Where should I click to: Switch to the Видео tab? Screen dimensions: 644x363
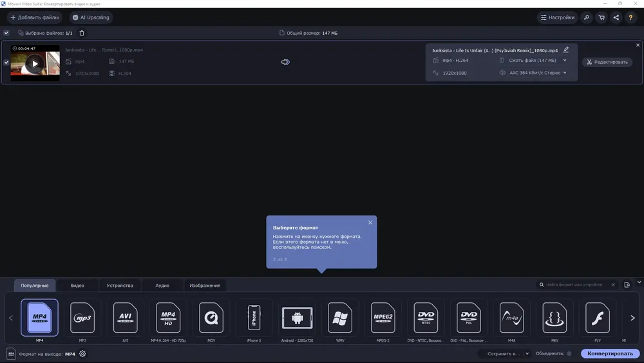tap(77, 285)
